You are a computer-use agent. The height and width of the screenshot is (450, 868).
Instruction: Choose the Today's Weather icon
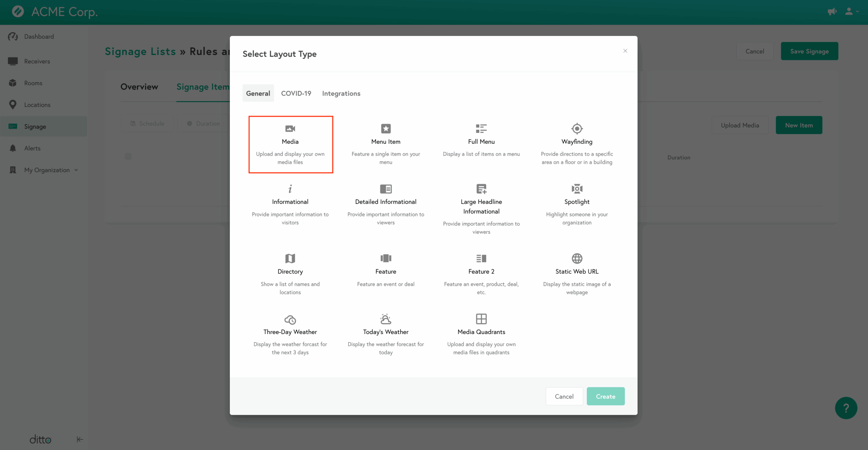386,319
